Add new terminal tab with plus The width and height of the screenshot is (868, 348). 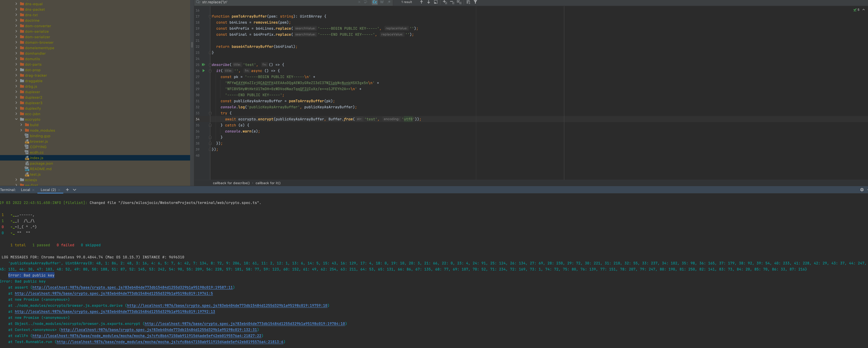coord(67,190)
